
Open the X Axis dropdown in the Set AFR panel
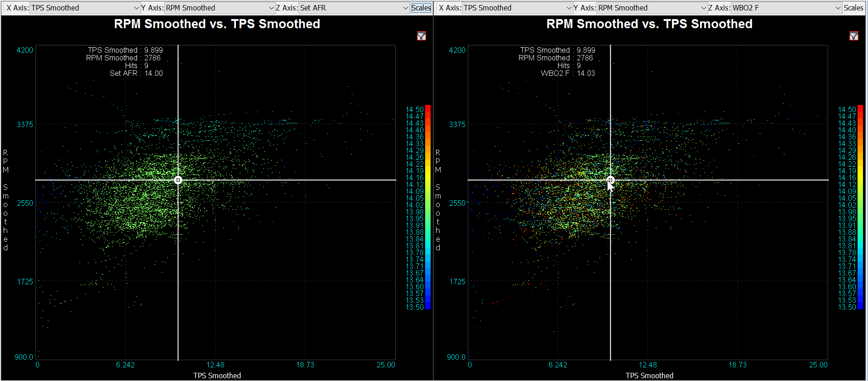coord(85,8)
